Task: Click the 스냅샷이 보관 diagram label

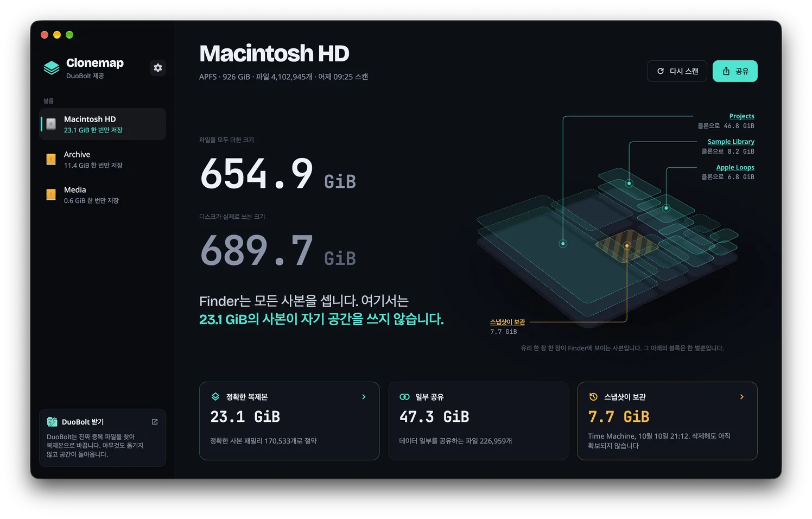Action: 507,322
